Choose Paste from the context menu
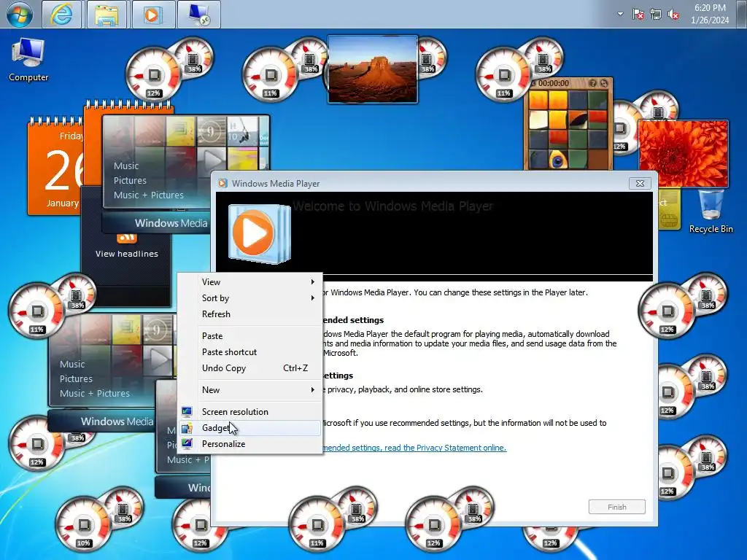Viewport: 747px width, 560px height. click(x=249, y=336)
